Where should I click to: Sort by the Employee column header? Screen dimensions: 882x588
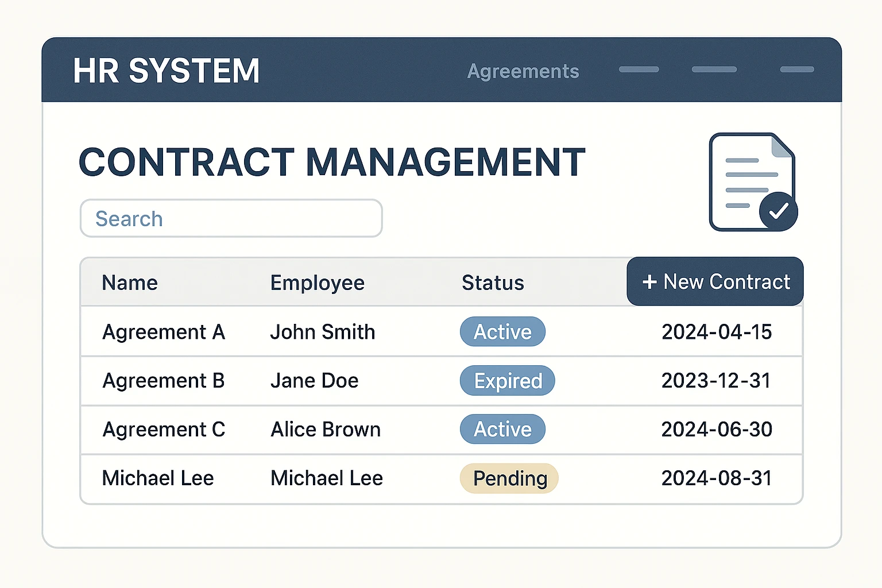click(x=317, y=283)
